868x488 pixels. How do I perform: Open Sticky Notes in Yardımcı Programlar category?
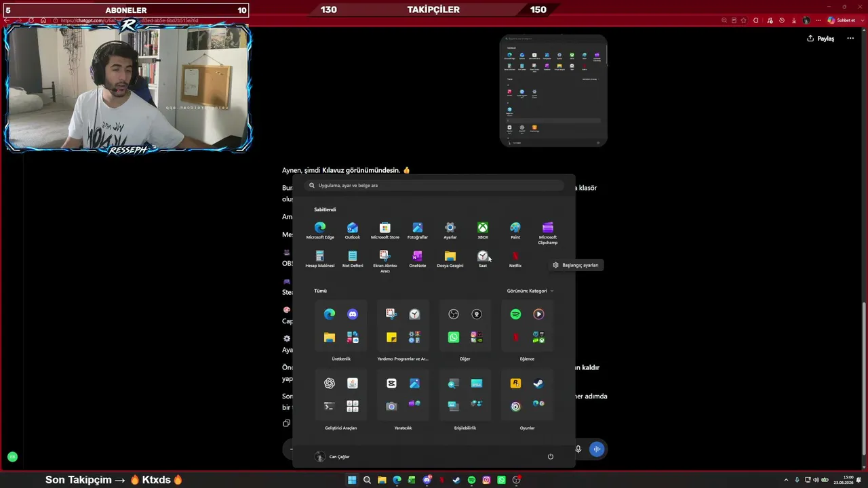coord(391,337)
